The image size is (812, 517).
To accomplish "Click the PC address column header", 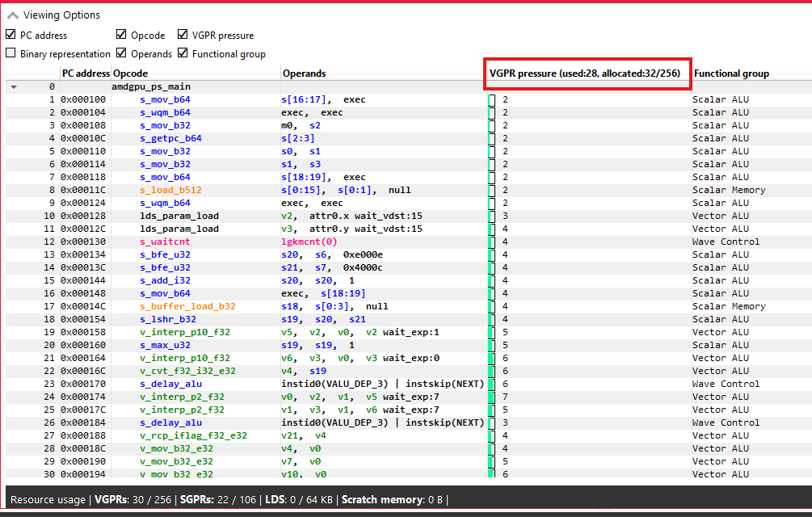I will click(x=85, y=74).
